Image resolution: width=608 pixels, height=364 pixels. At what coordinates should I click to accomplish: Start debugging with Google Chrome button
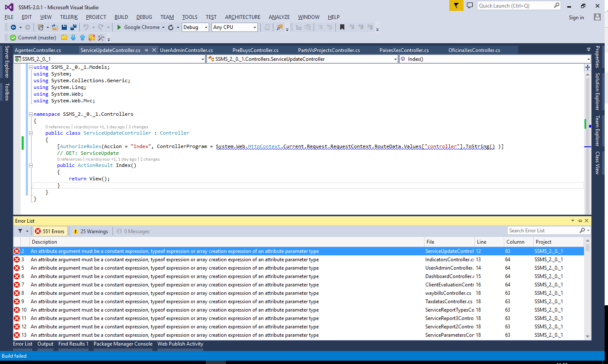click(138, 27)
